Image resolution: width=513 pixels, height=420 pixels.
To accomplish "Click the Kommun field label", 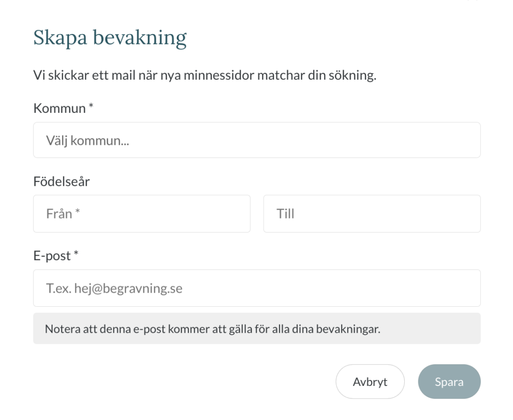I will (x=59, y=108).
